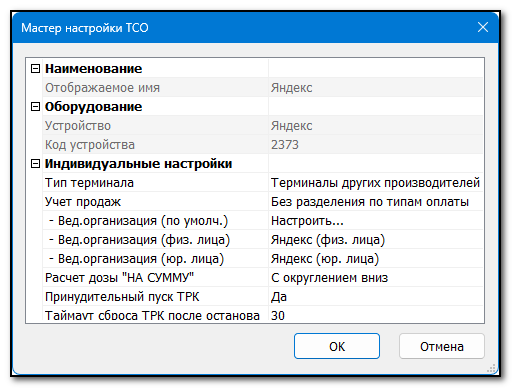Collapse the Оборудование section

pos(35,107)
